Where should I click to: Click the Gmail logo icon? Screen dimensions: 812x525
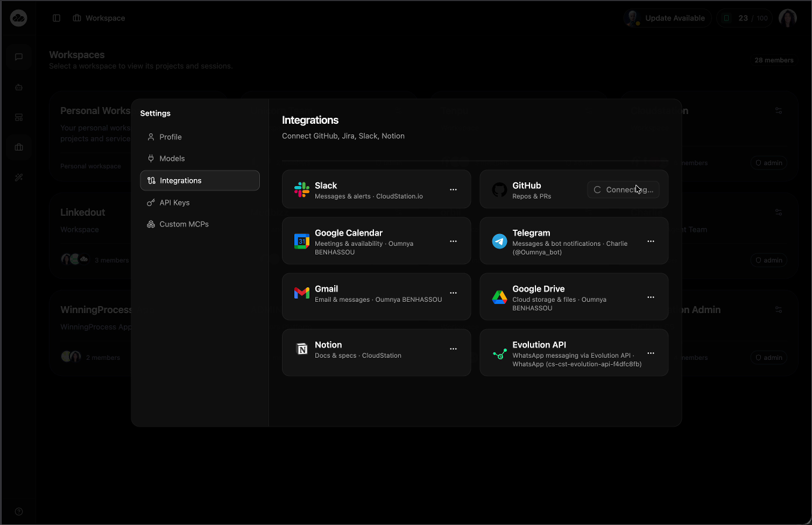pos(302,293)
